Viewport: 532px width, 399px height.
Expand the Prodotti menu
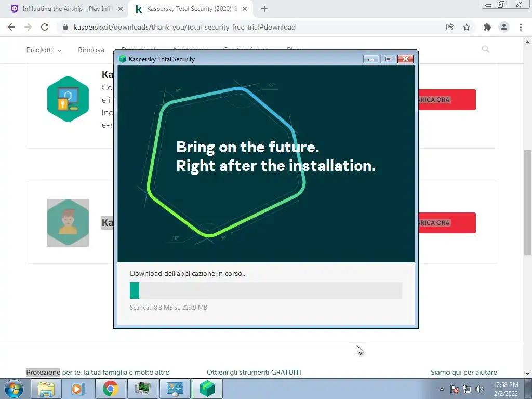pyautogui.click(x=44, y=50)
